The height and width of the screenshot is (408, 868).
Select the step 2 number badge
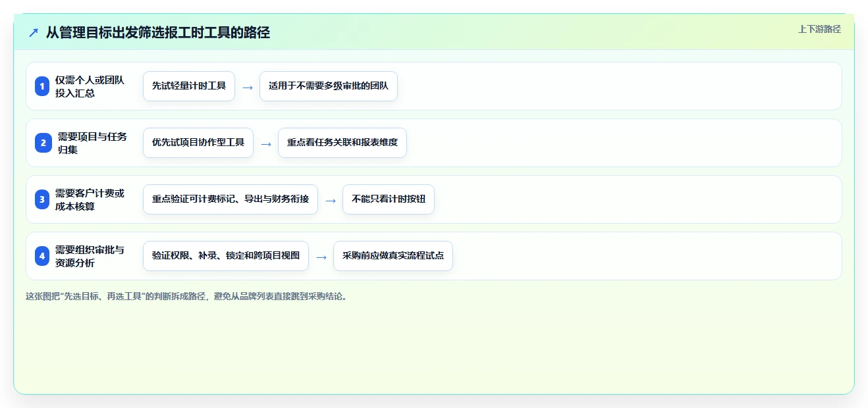(x=42, y=143)
